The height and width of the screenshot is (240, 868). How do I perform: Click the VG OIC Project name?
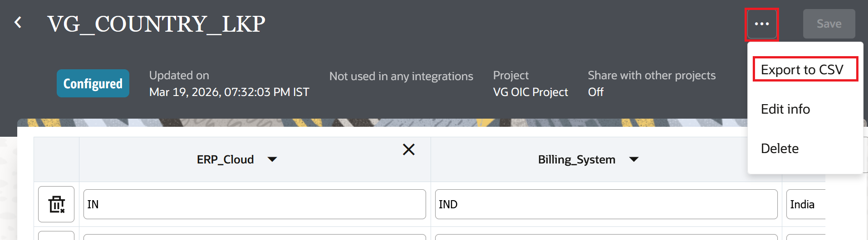coord(530,92)
